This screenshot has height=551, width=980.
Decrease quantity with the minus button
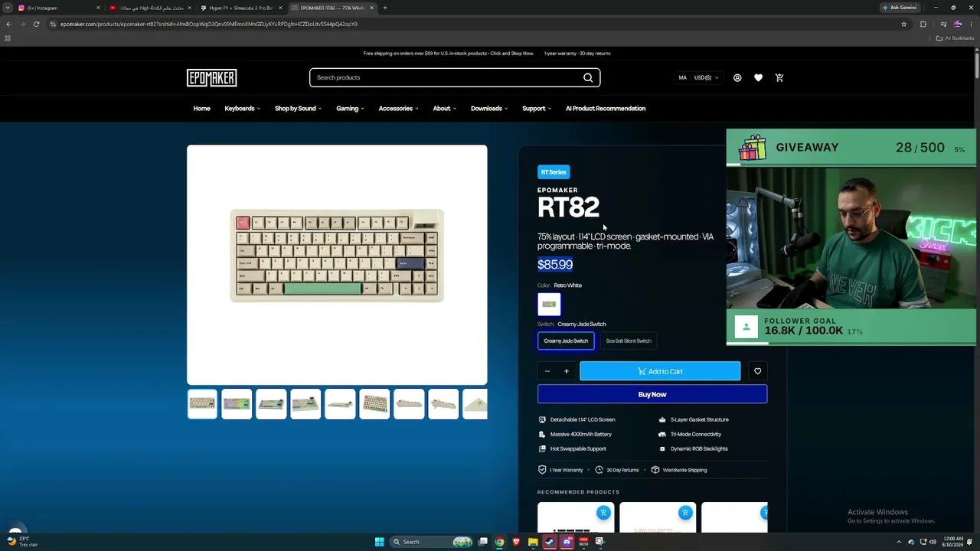coord(547,371)
